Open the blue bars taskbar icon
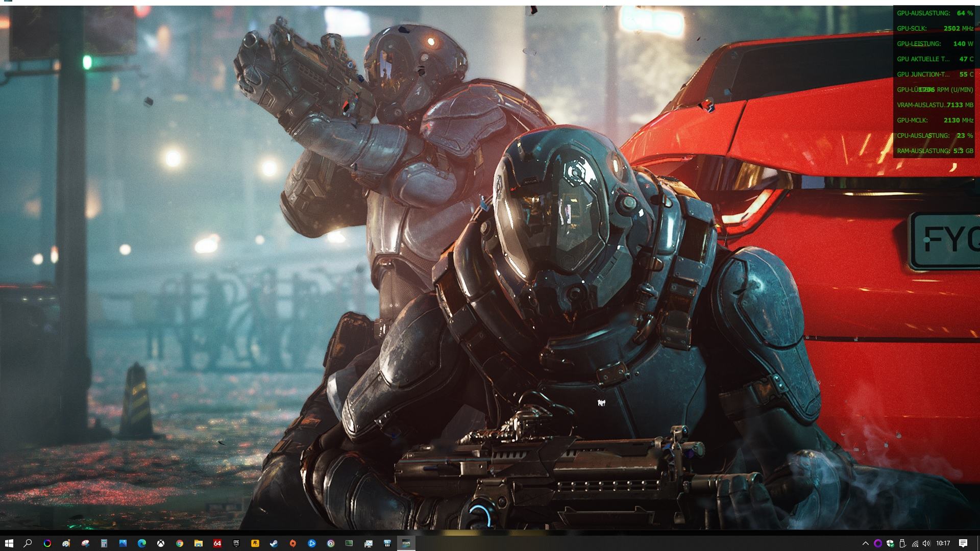 [387, 543]
